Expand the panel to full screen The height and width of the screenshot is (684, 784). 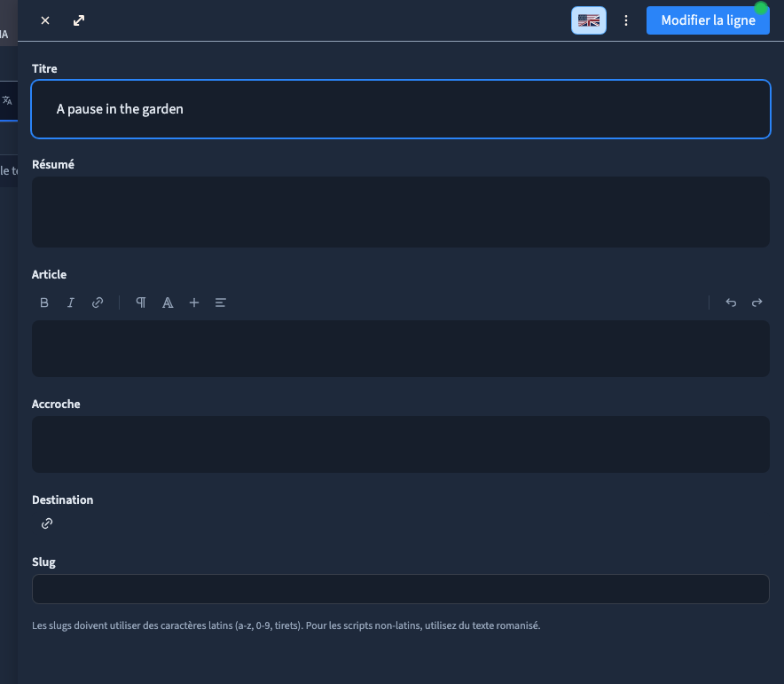(x=79, y=20)
